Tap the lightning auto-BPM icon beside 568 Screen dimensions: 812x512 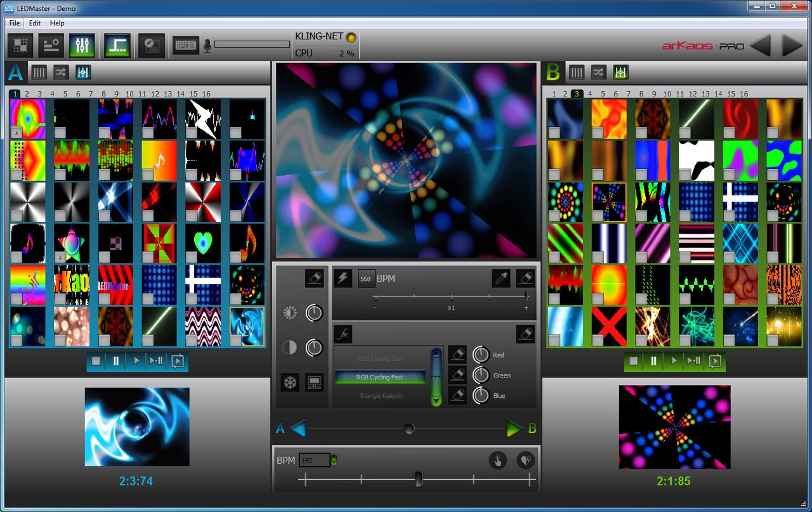[343, 279]
